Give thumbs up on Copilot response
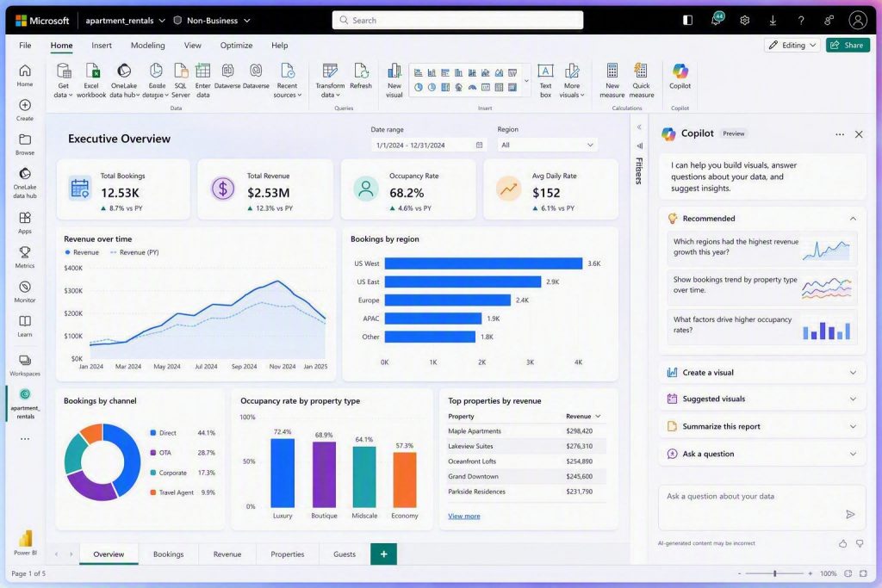This screenshot has width=882, height=588. pyautogui.click(x=842, y=543)
